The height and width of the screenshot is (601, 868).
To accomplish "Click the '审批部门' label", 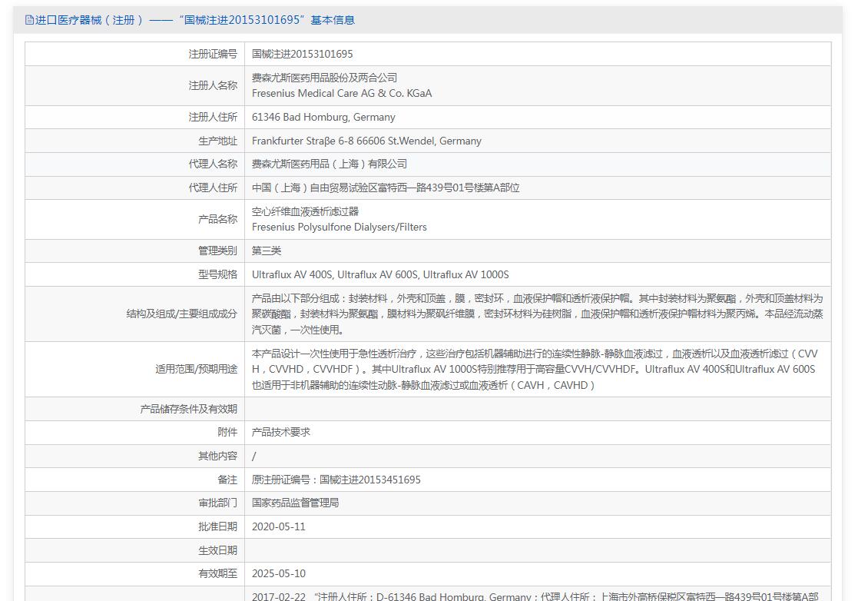I will click(217, 503).
